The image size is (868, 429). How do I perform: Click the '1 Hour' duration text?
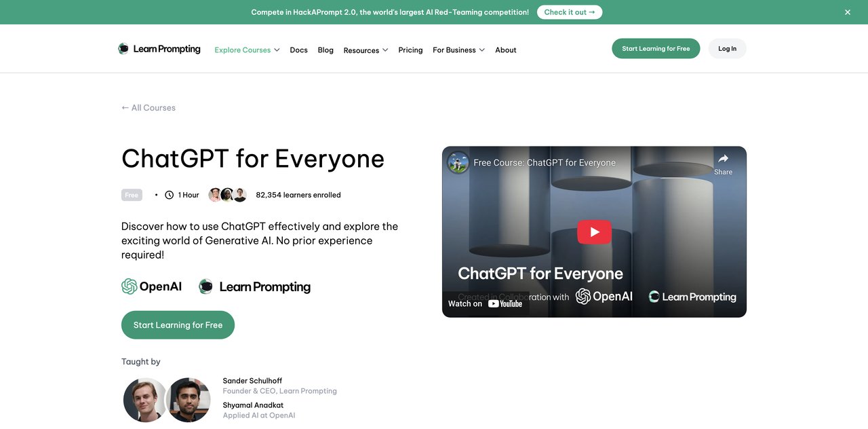point(189,195)
